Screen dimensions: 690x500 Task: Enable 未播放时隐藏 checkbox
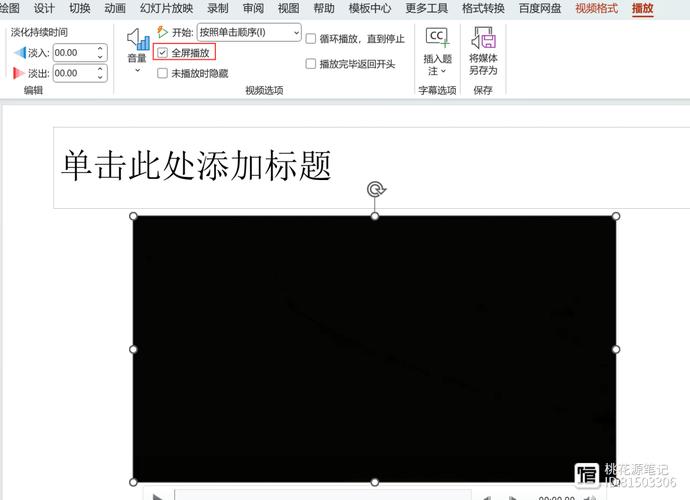click(x=162, y=73)
